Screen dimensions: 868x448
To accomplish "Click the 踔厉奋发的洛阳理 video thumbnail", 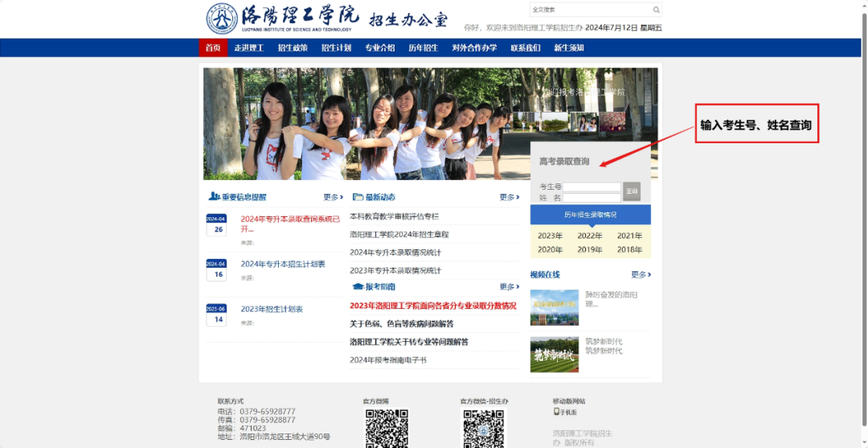I will (x=554, y=307).
